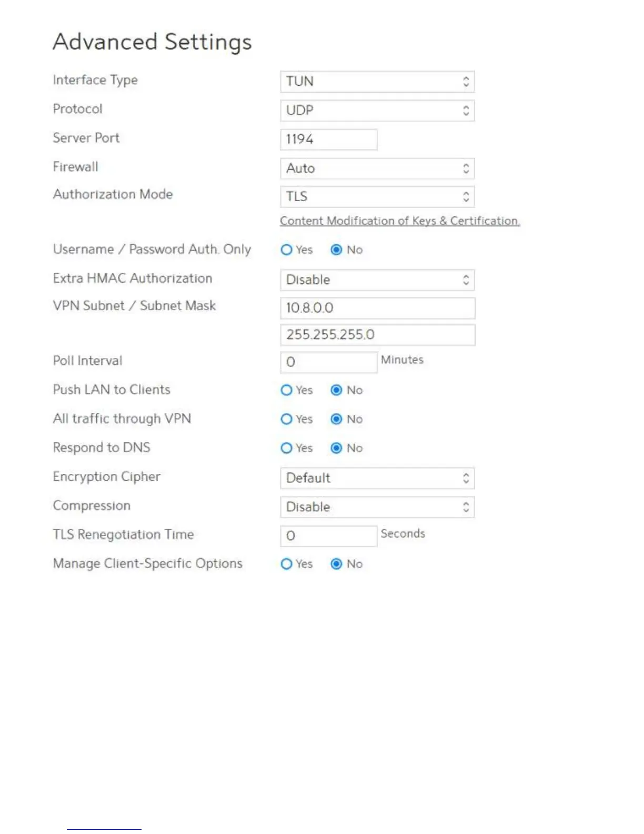Click the Protocol label
This screenshot has height=834, width=644.
[x=78, y=109]
